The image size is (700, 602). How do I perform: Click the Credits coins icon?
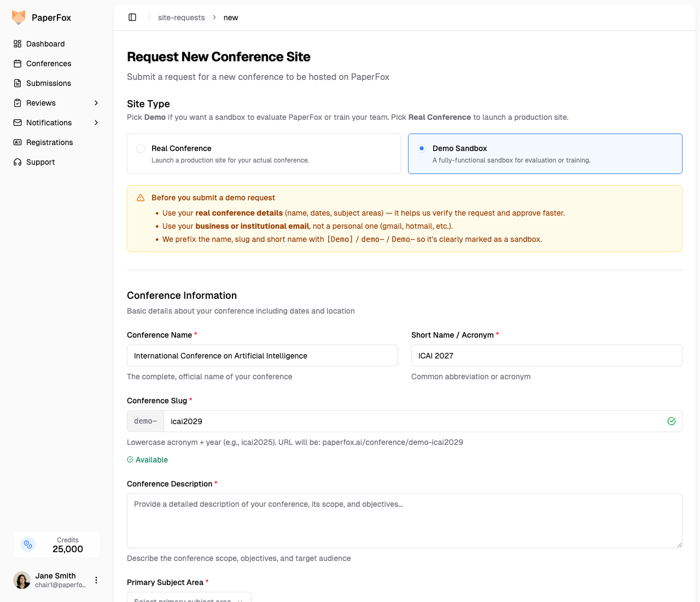28,545
